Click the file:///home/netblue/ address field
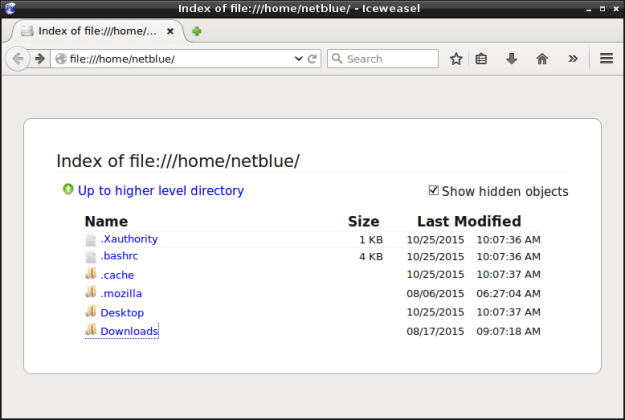 [x=181, y=59]
